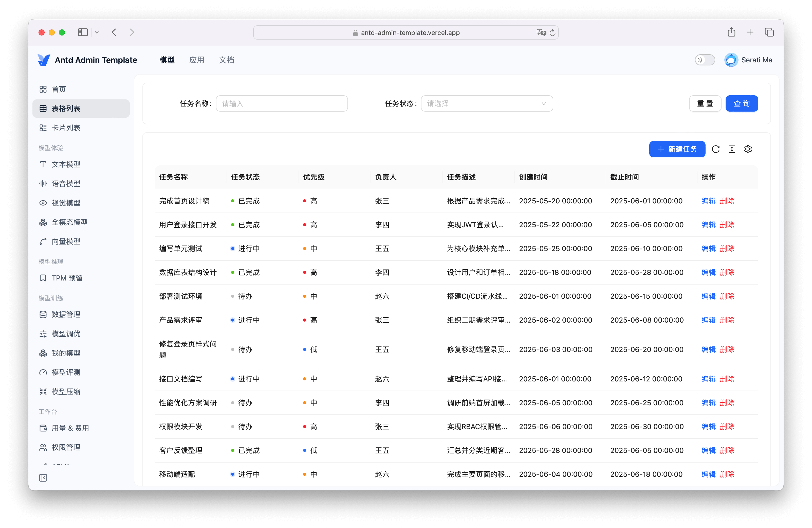
Task: Collapse the sidebar using bottom-left icon
Action: click(x=43, y=478)
